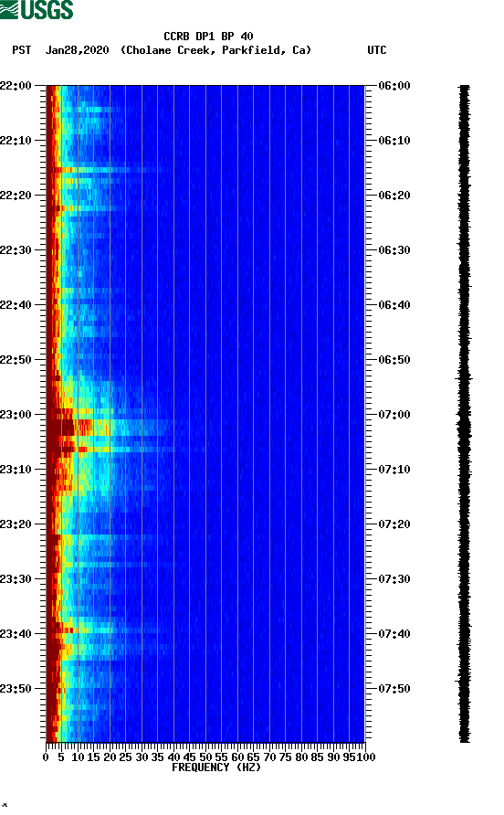Click the '23:30' PST time label

point(16,579)
